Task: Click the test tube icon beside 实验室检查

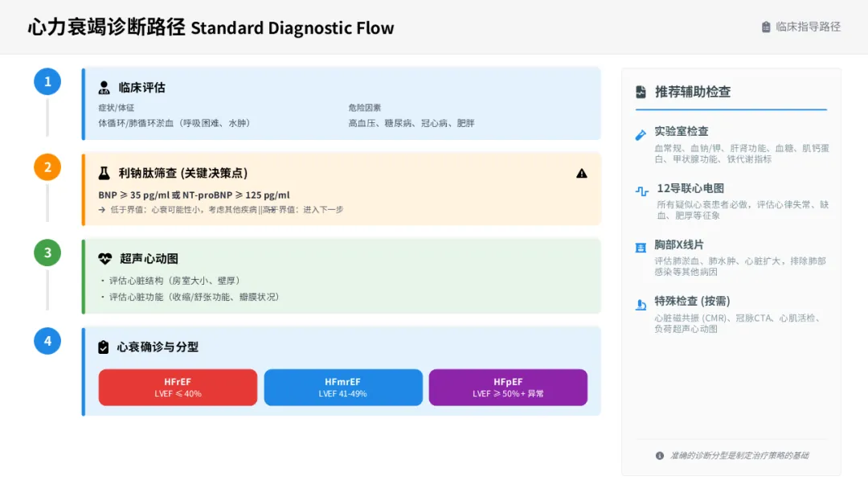Action: (641, 135)
